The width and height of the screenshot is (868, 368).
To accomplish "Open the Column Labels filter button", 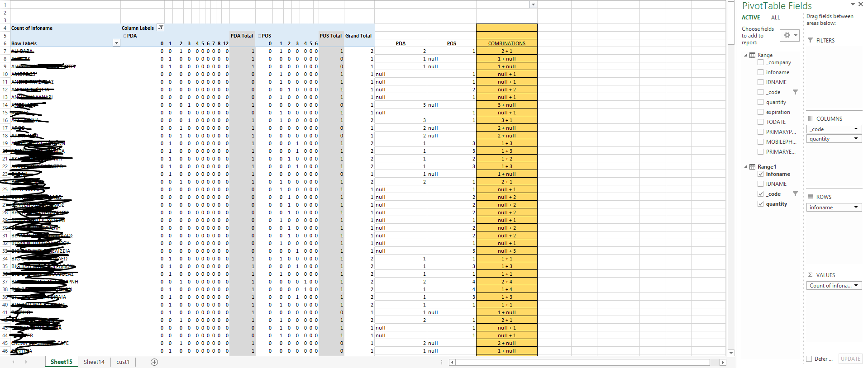I will [x=160, y=28].
